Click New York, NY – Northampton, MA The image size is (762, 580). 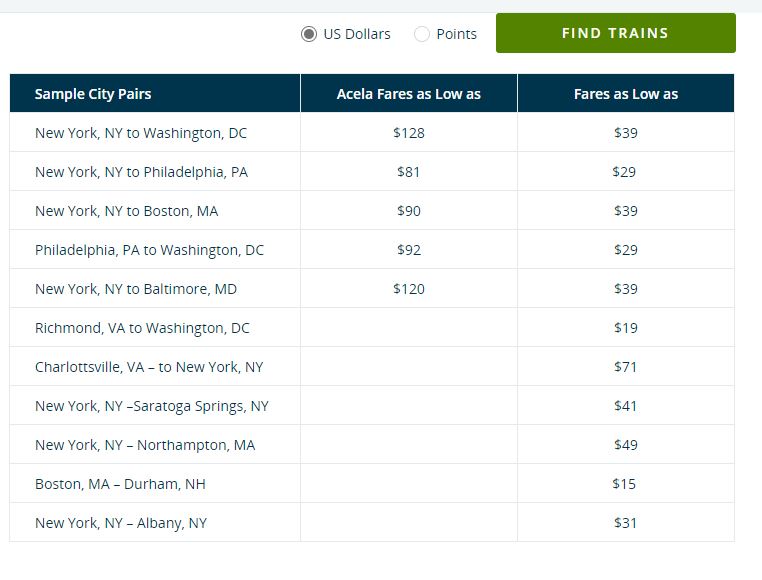tap(145, 445)
